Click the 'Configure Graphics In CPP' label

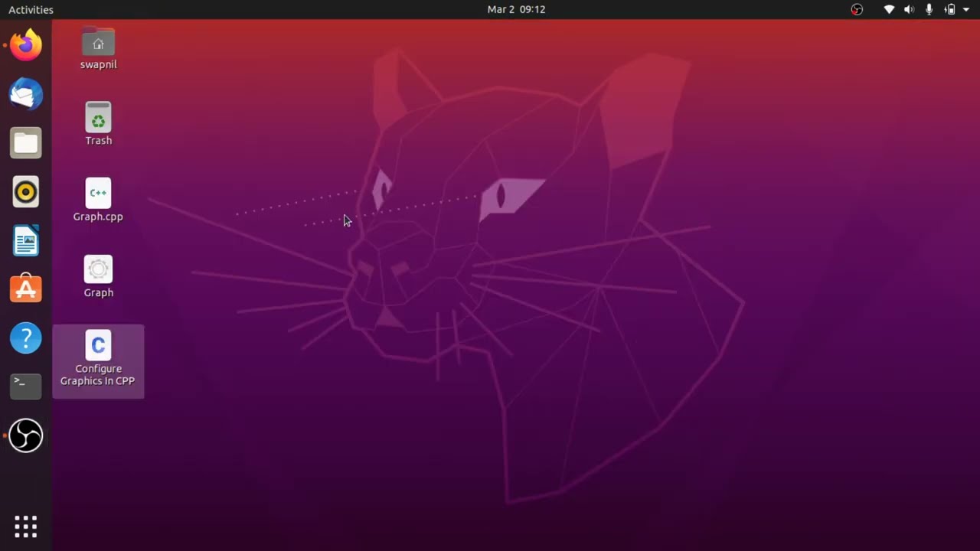coord(98,375)
